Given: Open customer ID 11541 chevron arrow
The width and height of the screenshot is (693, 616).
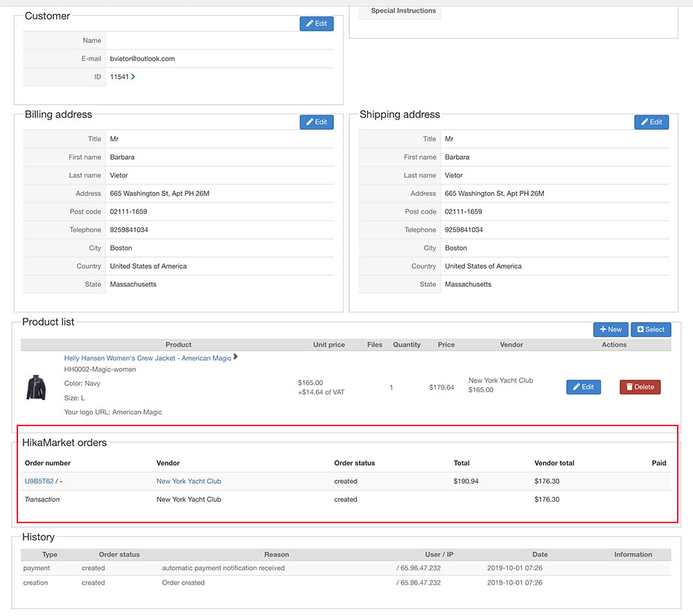Looking at the screenshot, I should click(x=133, y=77).
